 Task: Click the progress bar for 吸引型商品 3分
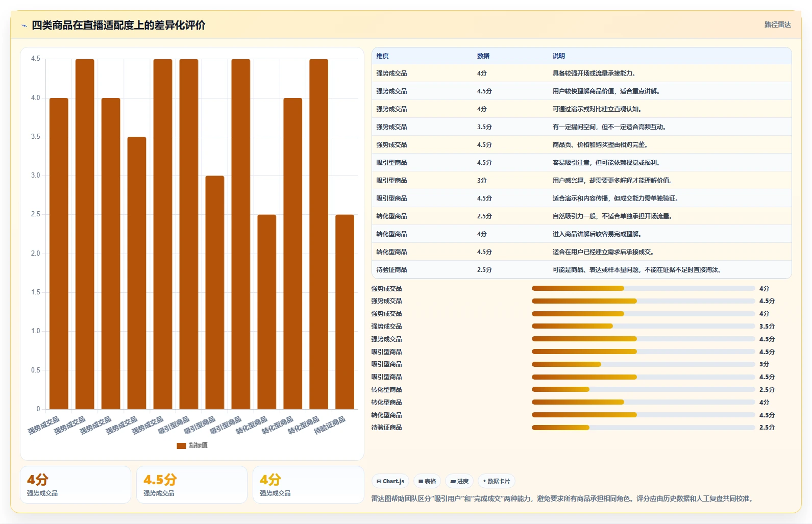click(643, 364)
